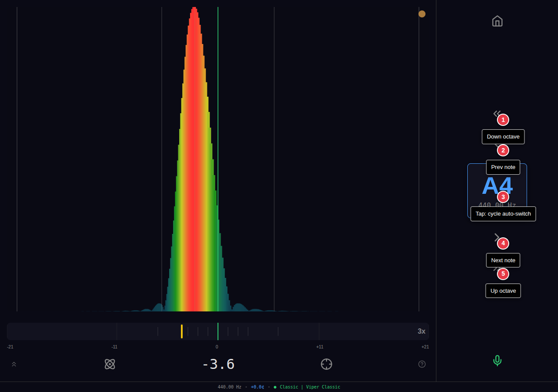Viewport: 558px width, 392px height.
Task: Tap the A4 note display box
Action: [497, 182]
